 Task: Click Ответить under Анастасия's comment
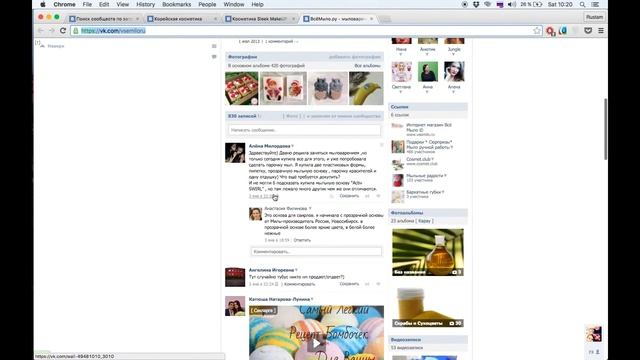click(x=302, y=240)
